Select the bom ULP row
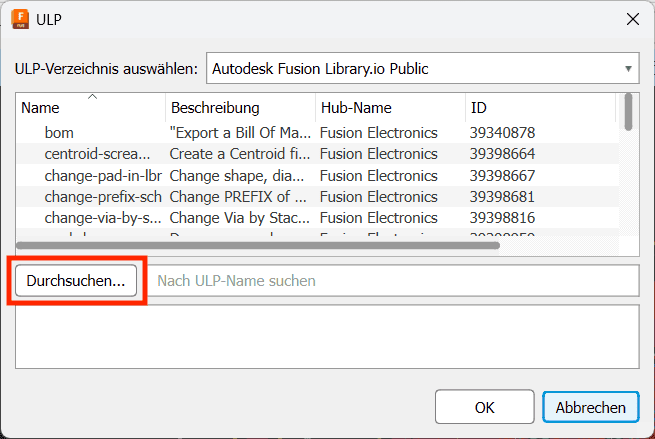 pos(317,133)
